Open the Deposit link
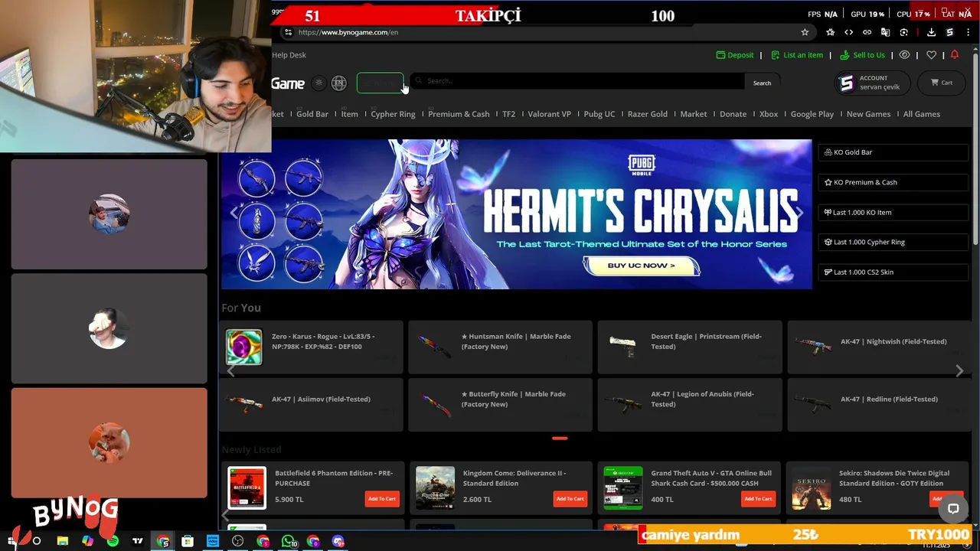The image size is (980, 551). point(735,55)
